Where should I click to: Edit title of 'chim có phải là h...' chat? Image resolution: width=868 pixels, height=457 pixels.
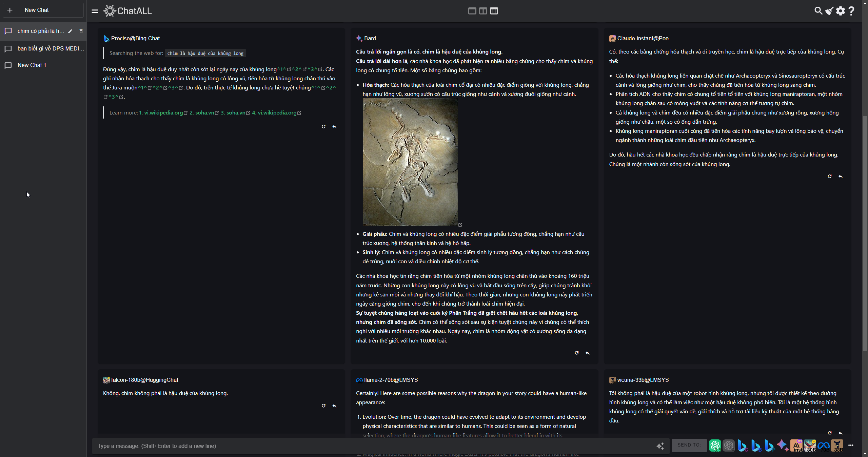pyautogui.click(x=70, y=31)
